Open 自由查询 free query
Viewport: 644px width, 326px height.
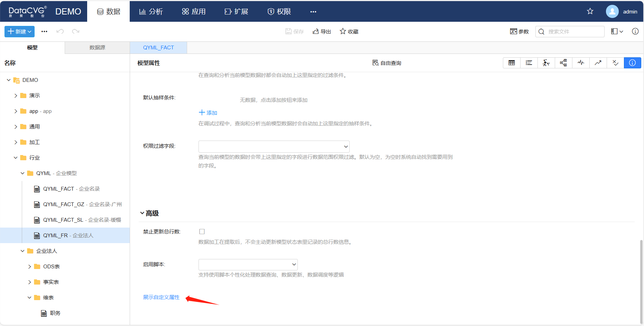pos(387,63)
